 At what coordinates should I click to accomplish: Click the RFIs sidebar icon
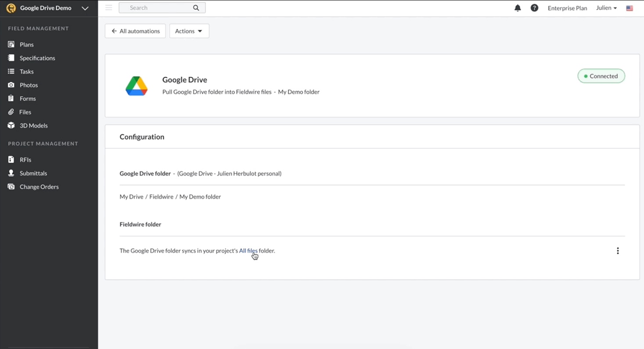coord(11,160)
